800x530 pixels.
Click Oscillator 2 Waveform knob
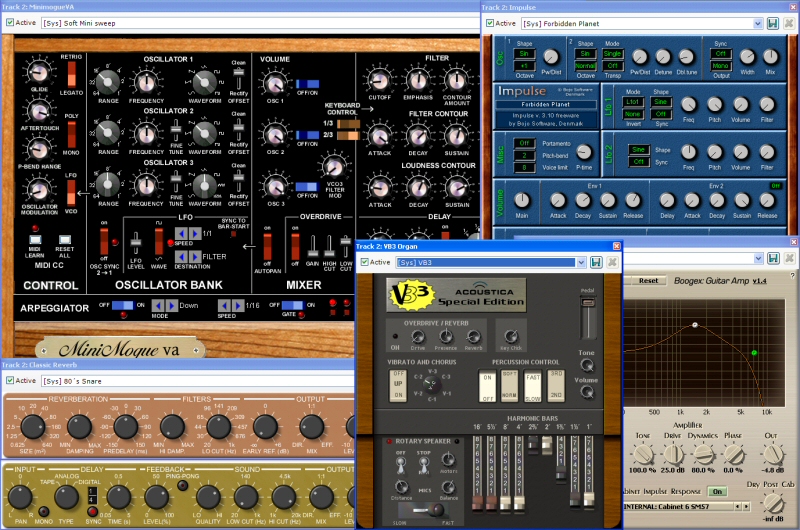coord(205,134)
